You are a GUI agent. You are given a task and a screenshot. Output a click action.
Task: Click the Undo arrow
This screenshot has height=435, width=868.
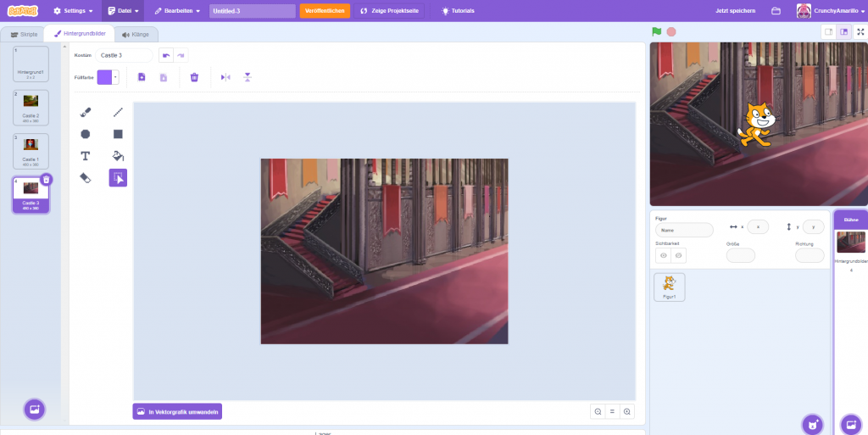(x=166, y=55)
